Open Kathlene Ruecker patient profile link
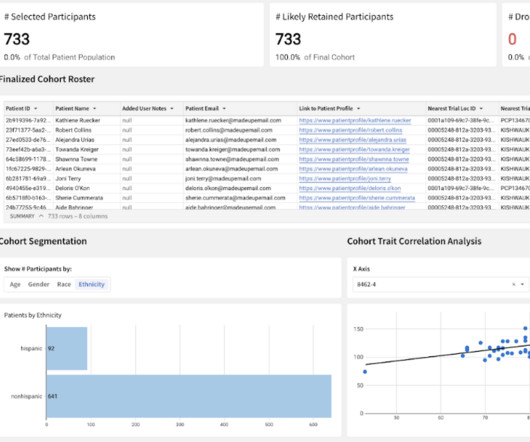530x442 pixels. click(355, 120)
